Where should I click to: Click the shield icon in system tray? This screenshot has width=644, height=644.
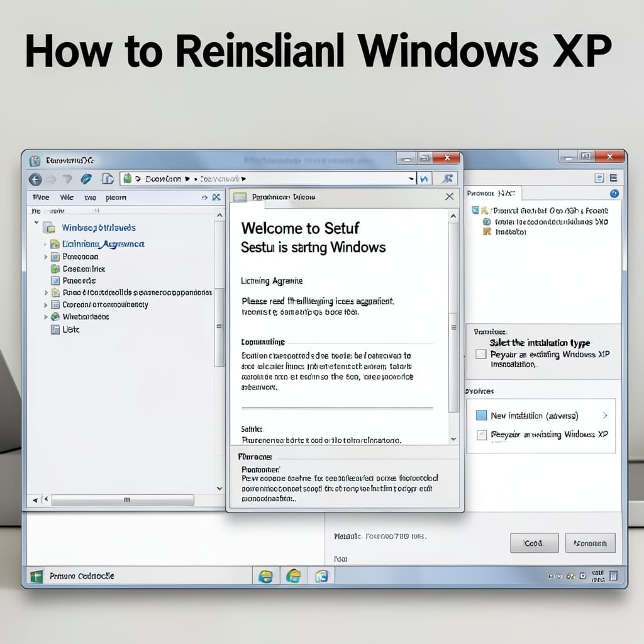click(582, 576)
